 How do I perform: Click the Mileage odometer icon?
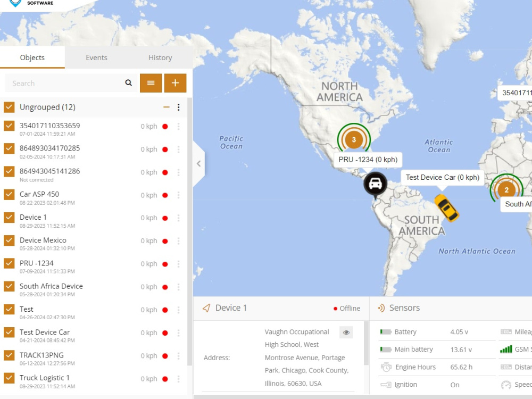point(506,332)
